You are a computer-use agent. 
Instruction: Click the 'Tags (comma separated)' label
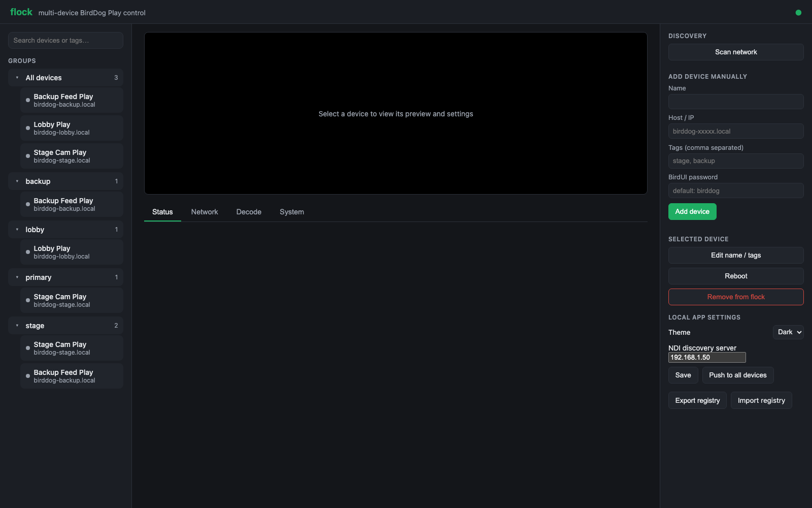(705, 148)
